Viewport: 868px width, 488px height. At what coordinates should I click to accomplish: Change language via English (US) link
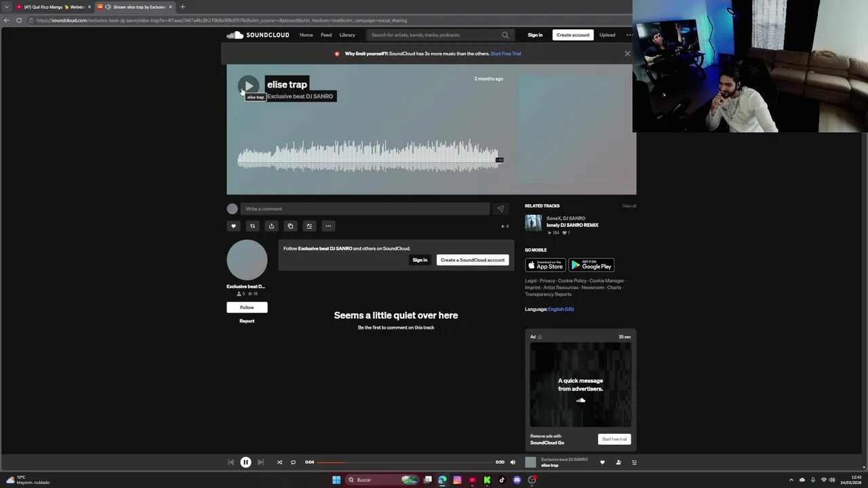[561, 309]
